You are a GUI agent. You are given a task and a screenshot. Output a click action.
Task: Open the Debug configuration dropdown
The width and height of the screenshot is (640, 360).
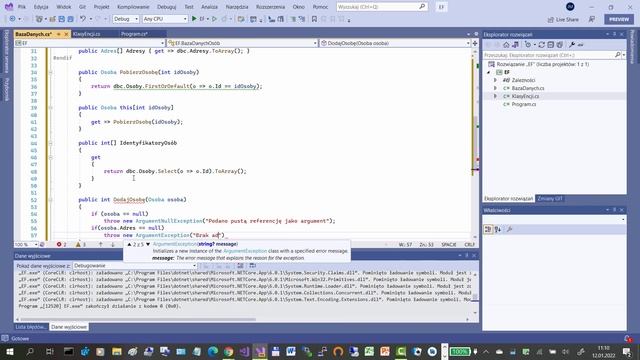[126, 19]
